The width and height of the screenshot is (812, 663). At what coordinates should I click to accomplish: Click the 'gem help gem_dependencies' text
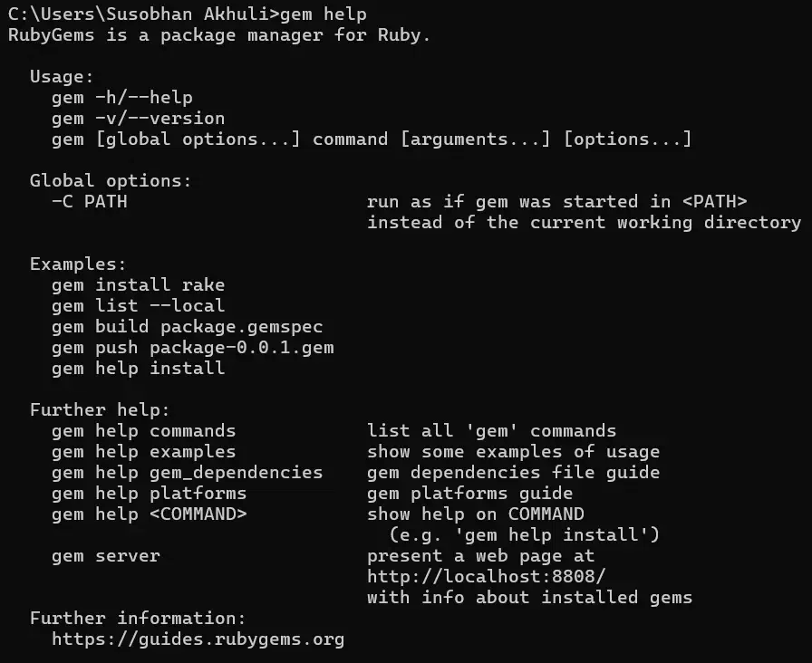187,473
